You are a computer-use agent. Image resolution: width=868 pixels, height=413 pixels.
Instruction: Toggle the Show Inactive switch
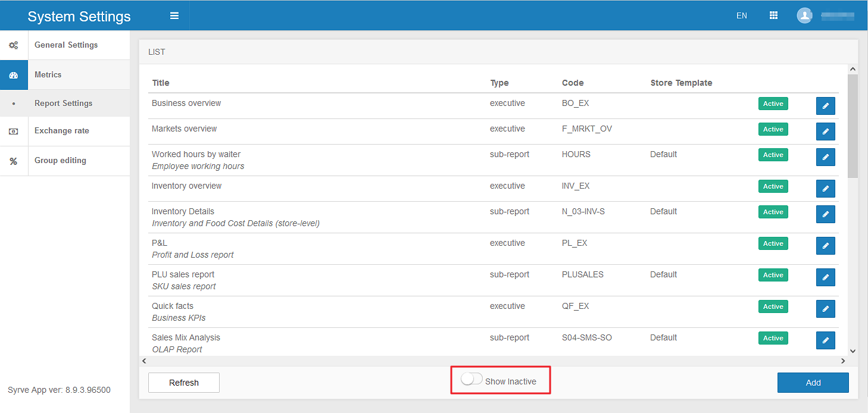[472, 380]
